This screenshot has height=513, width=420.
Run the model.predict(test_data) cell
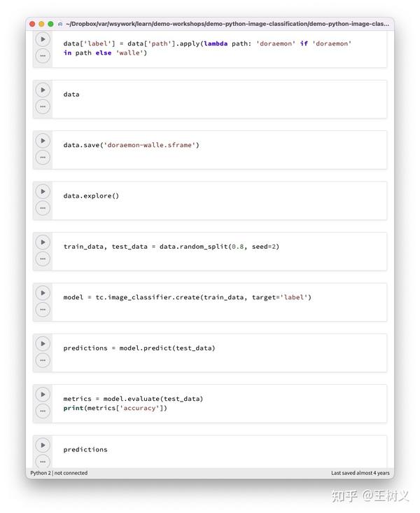click(43, 343)
